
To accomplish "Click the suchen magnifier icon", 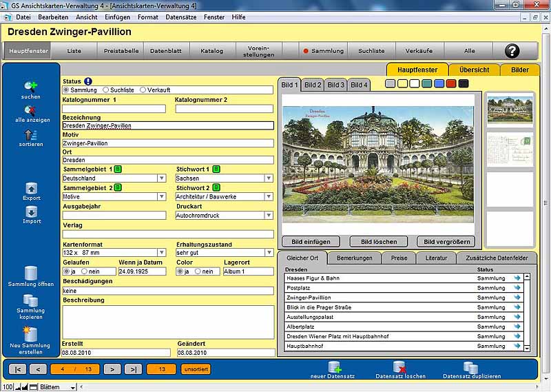I will coord(30,87).
